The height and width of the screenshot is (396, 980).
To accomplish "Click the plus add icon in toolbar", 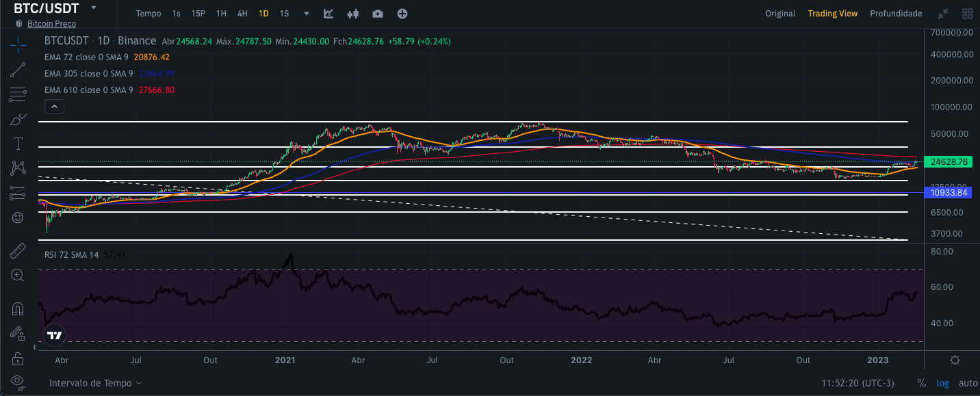I will pos(402,14).
